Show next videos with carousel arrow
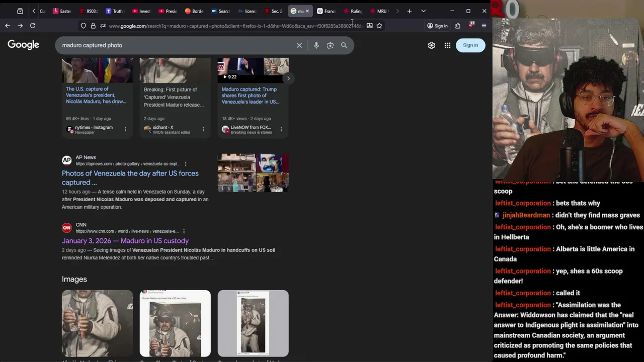The width and height of the screenshot is (644, 362). 288,78
